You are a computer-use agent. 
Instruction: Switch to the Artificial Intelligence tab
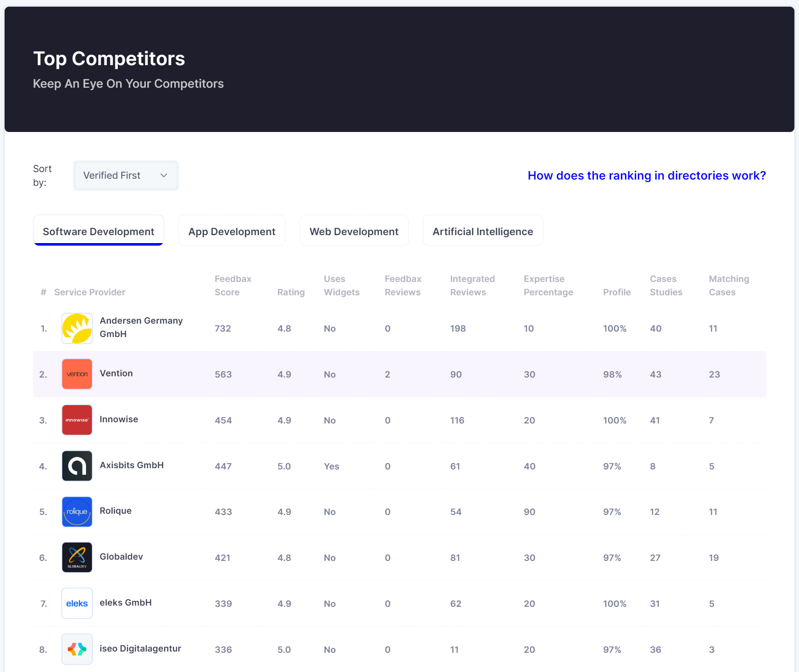tap(483, 231)
